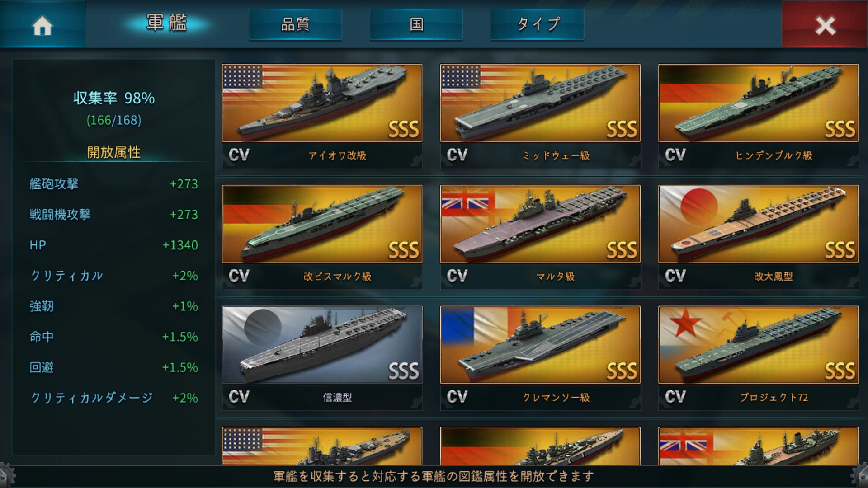Select the プロジェクト72 Soviet carrier

[x=758, y=358]
